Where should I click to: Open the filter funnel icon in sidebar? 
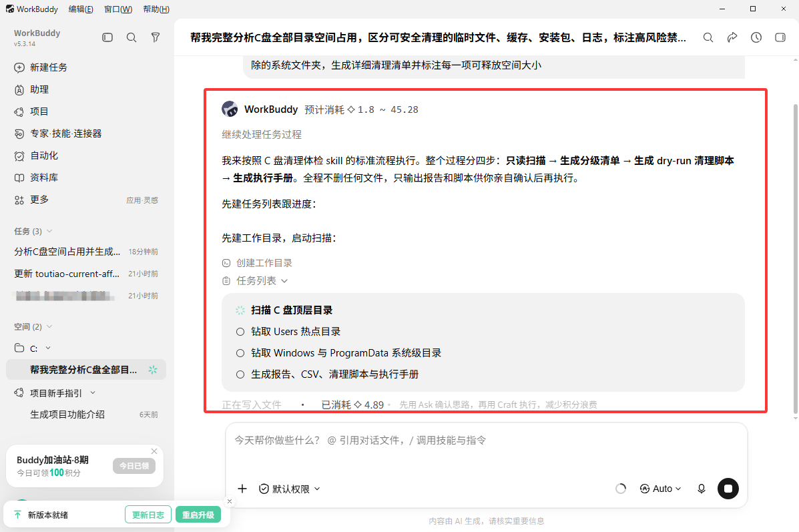[156, 37]
